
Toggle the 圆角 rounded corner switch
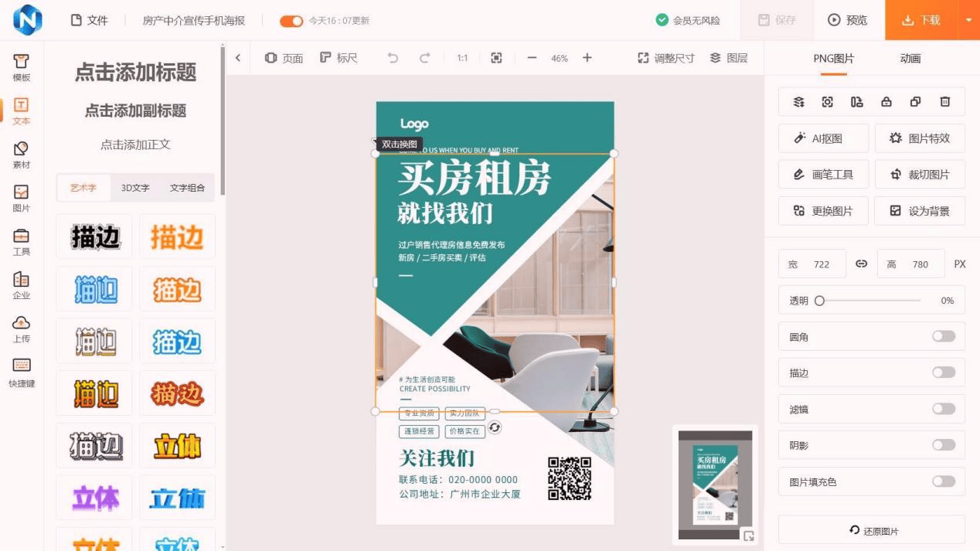coord(943,336)
